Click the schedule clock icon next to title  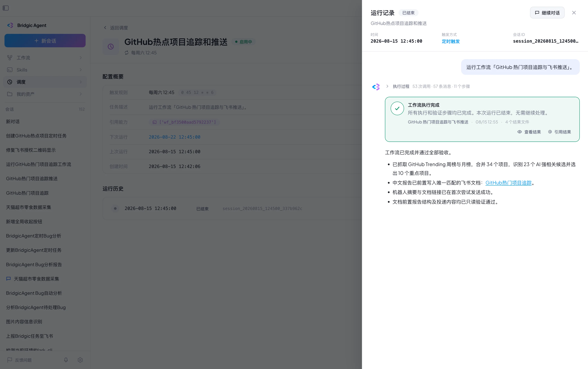click(x=111, y=46)
